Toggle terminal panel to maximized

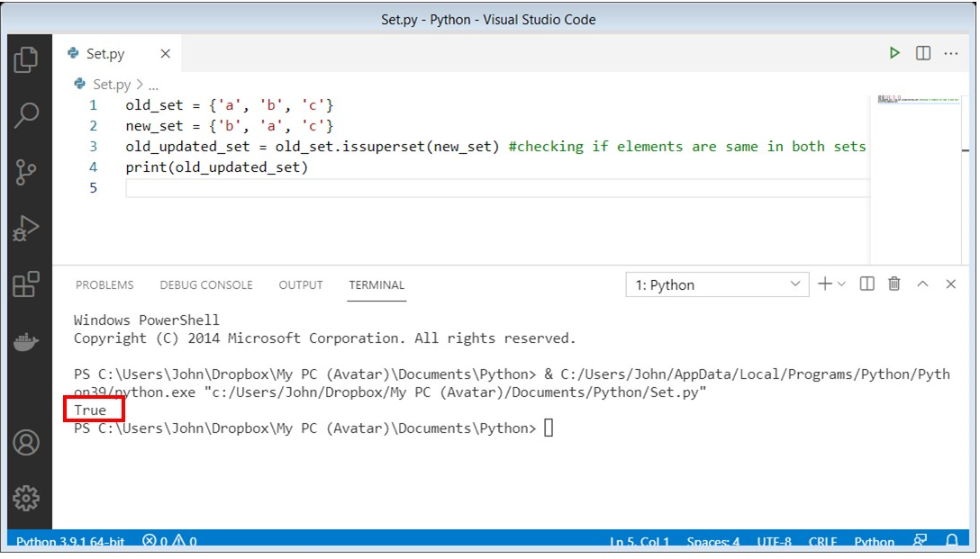[922, 284]
